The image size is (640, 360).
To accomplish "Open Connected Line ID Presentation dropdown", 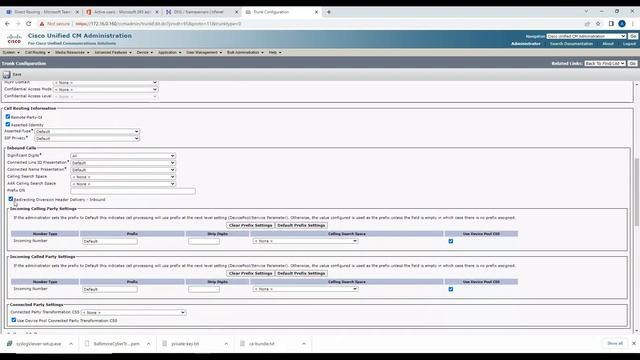I will 123,162.
